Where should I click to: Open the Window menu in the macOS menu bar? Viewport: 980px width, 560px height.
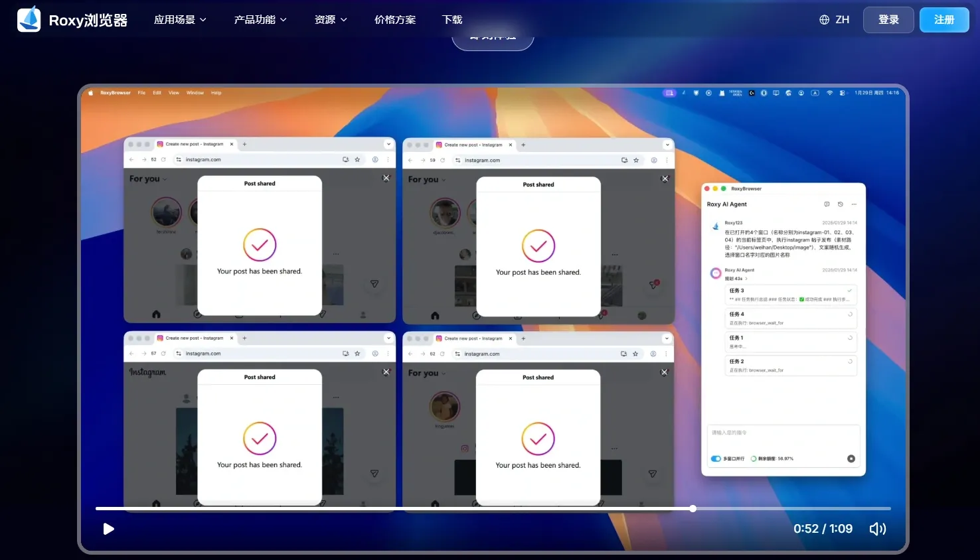tap(195, 93)
